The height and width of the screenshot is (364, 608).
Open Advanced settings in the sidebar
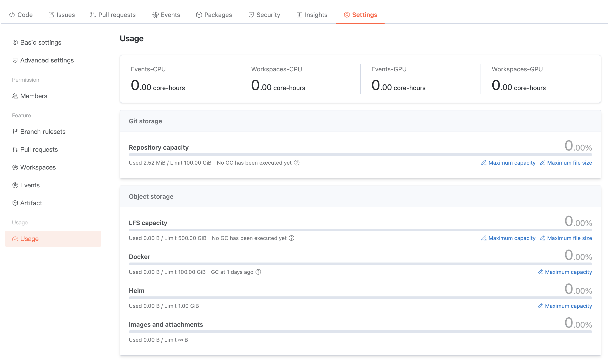click(x=47, y=60)
